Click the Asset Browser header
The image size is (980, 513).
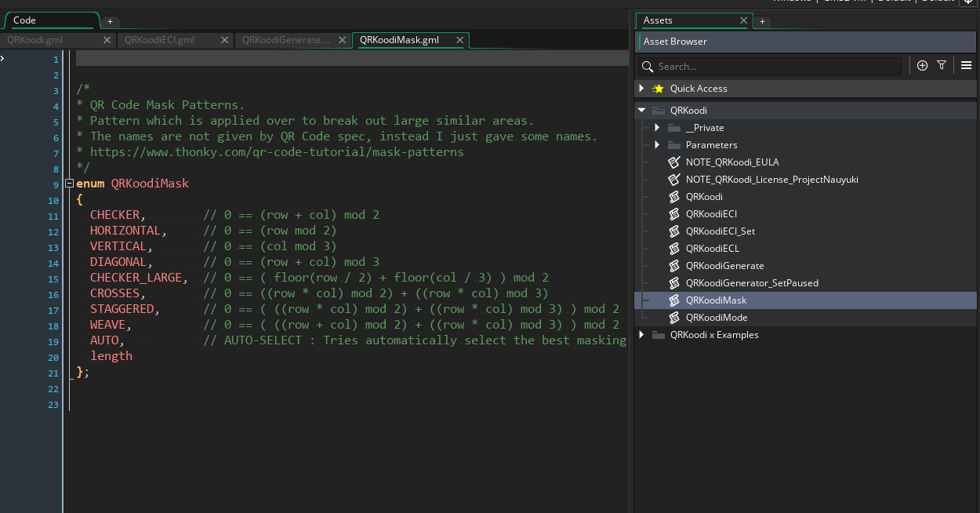click(x=808, y=42)
